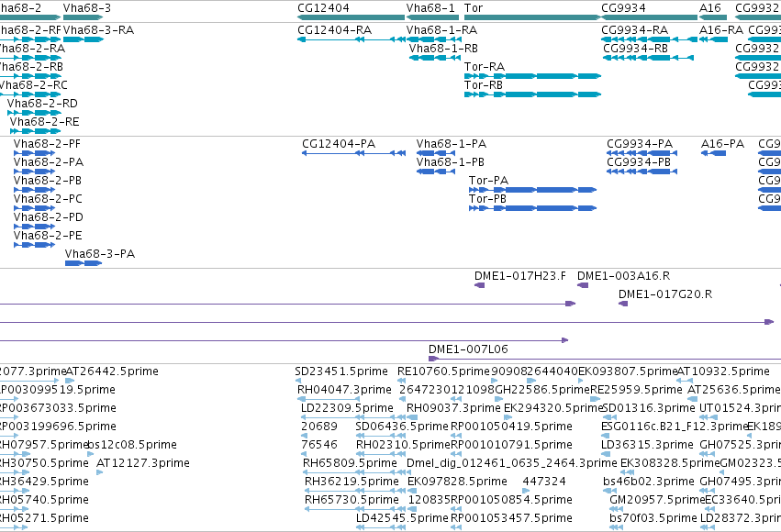
Task: Click EST AT10932.5prime
Action: pos(723,371)
